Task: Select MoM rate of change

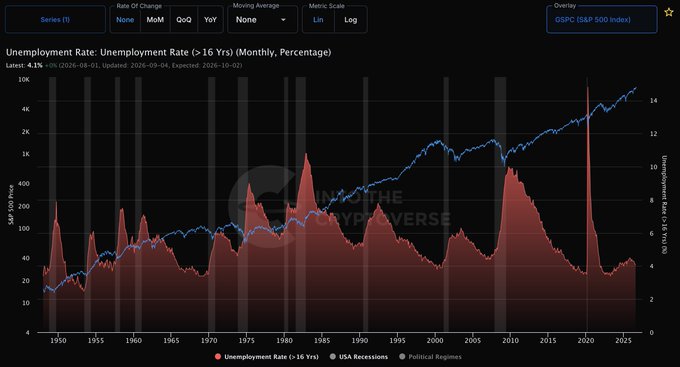Action: 155,20
